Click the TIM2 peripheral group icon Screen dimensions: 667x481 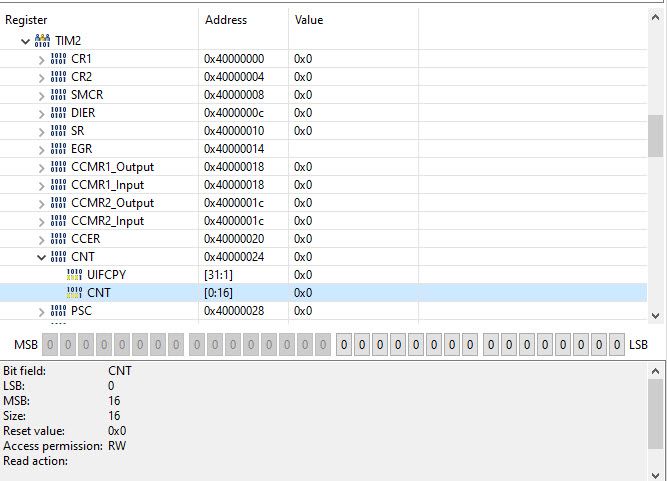(x=42, y=41)
